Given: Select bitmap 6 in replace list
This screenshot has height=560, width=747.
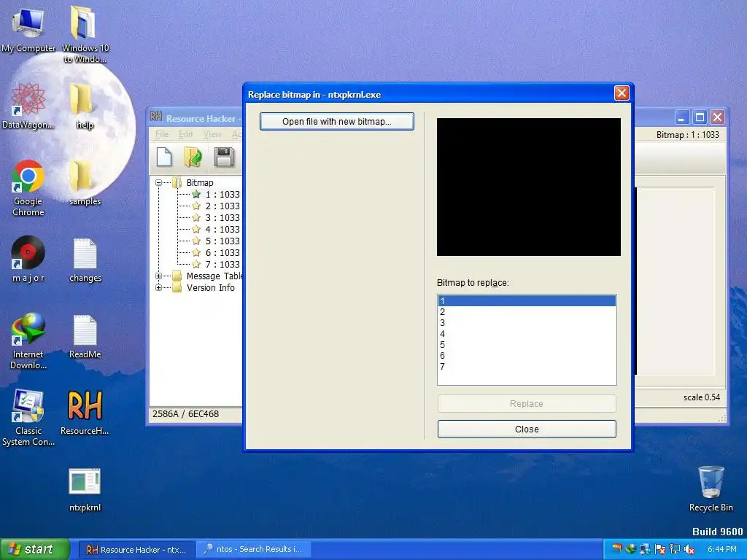Looking at the screenshot, I should 527,356.
